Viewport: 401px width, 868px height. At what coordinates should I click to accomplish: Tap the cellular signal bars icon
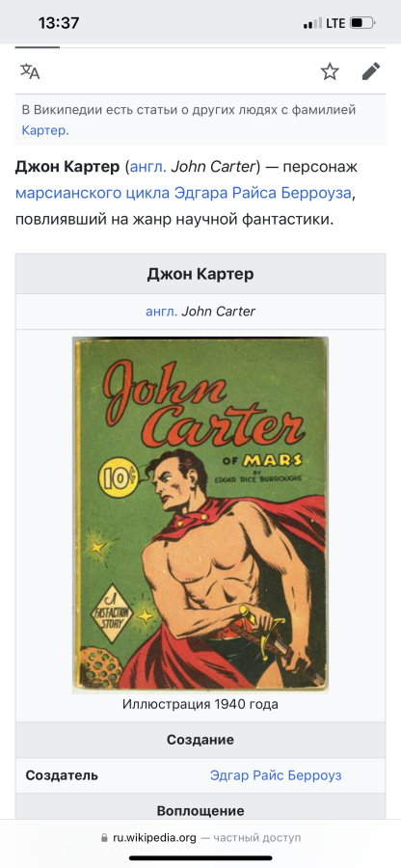click(312, 23)
